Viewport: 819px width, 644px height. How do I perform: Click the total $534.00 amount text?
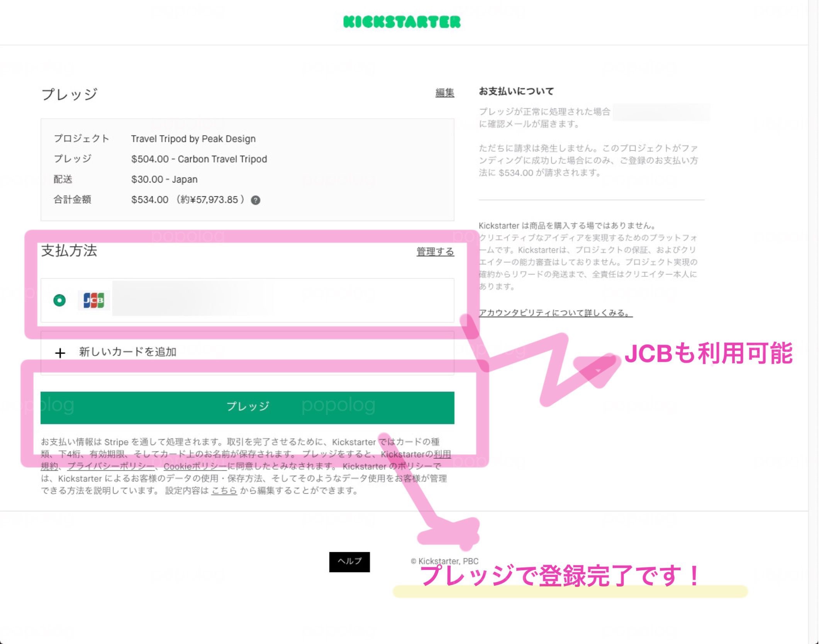(150, 200)
